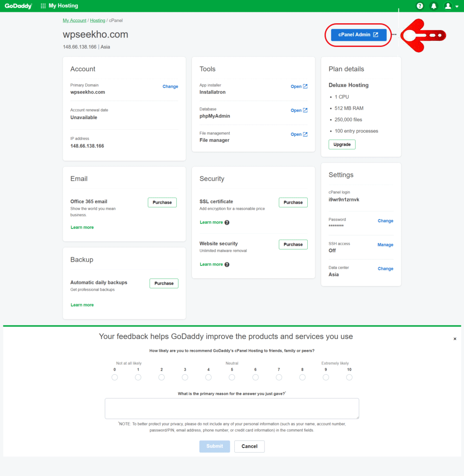Go to Hosting breadcrumb
The height and width of the screenshot is (476, 464).
[x=98, y=20]
